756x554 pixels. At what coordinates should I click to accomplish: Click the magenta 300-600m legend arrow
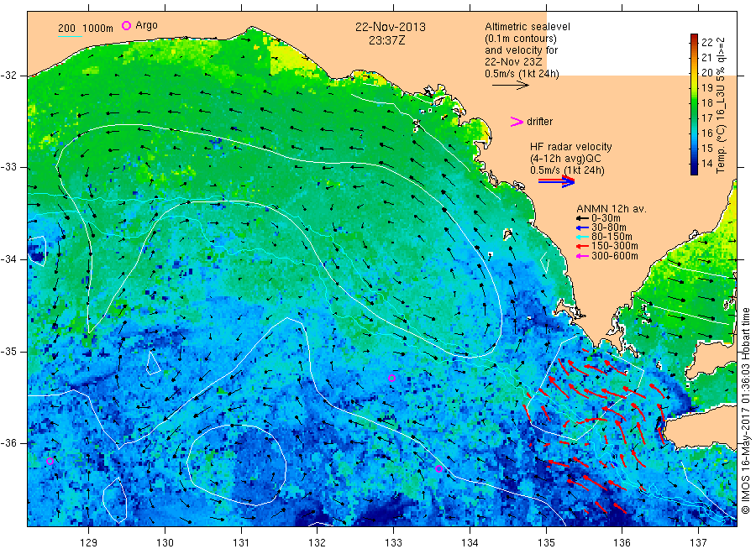pos(582,256)
